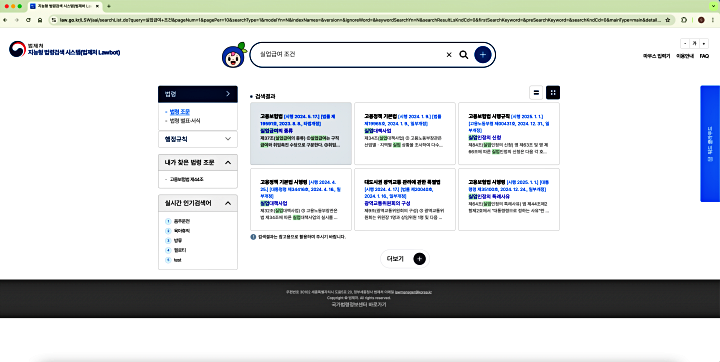Screen dimensions: 720x362
Task: Click the blue plus button in search bar
Action: (x=483, y=55)
